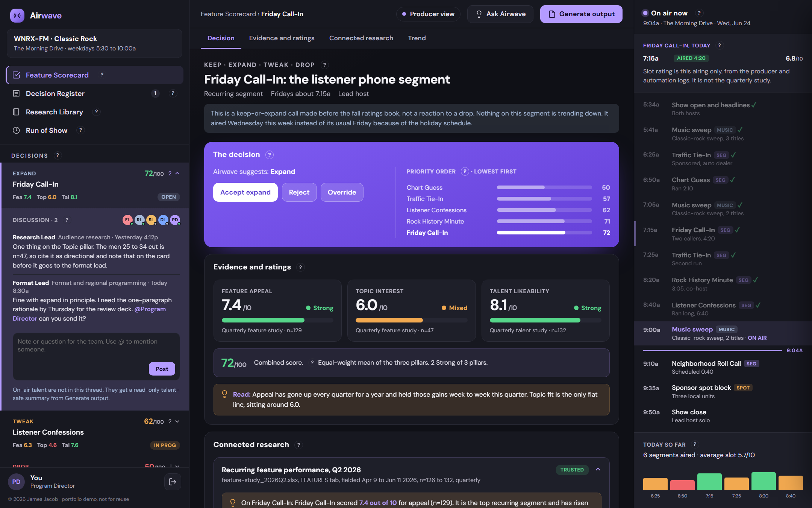Screen dimensions: 812x508
Task: Open Decision Register in the sidebar
Action: (x=94, y=93)
